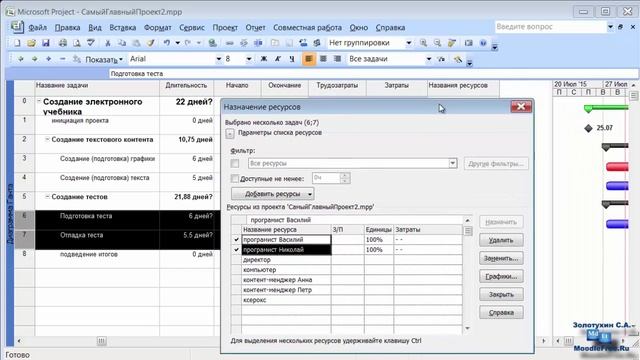Open the Проект menu
Image resolution: width=640 pixels, height=360 pixels.
point(225,28)
